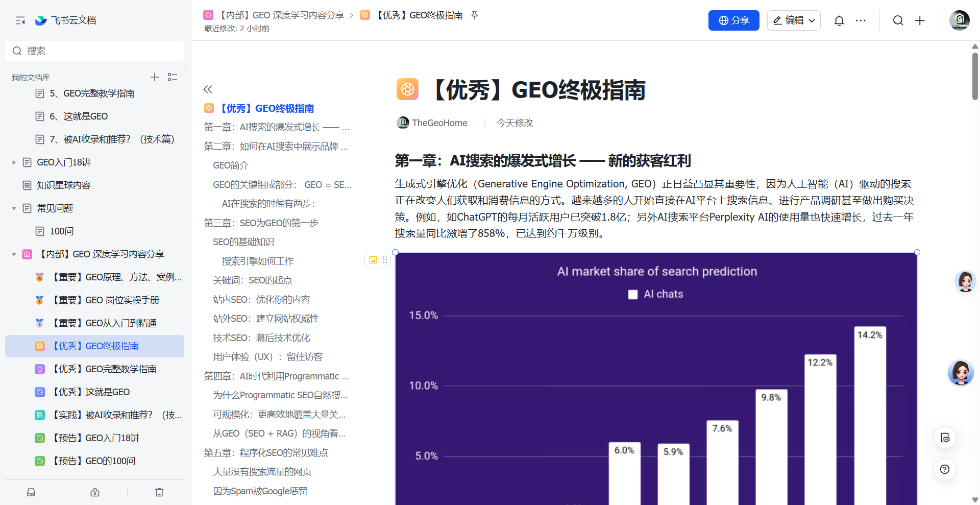This screenshot has height=505, width=980.
Task: Open the help question mark button
Action: pyautogui.click(x=945, y=469)
